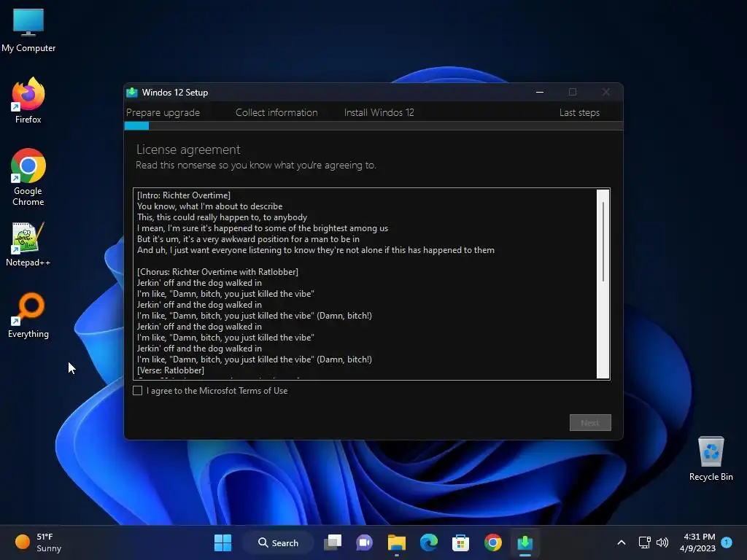Click the Prepare upgrade step tab
This screenshot has width=747, height=560.
tap(163, 112)
